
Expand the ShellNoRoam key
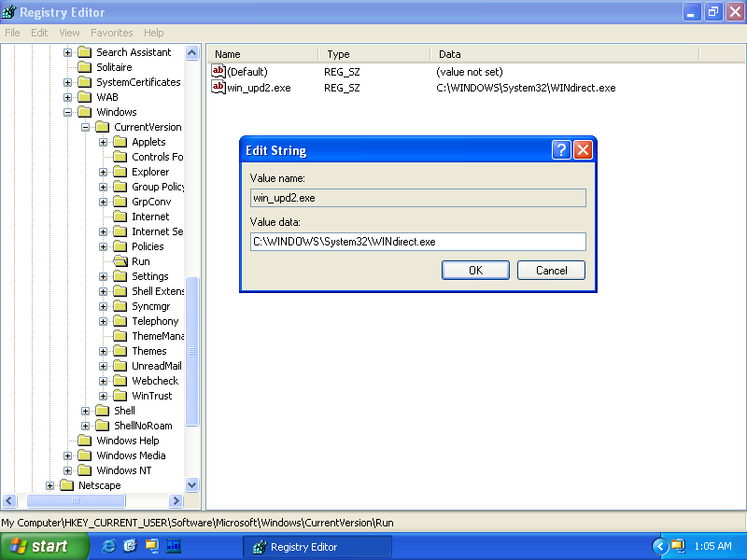pos(85,426)
